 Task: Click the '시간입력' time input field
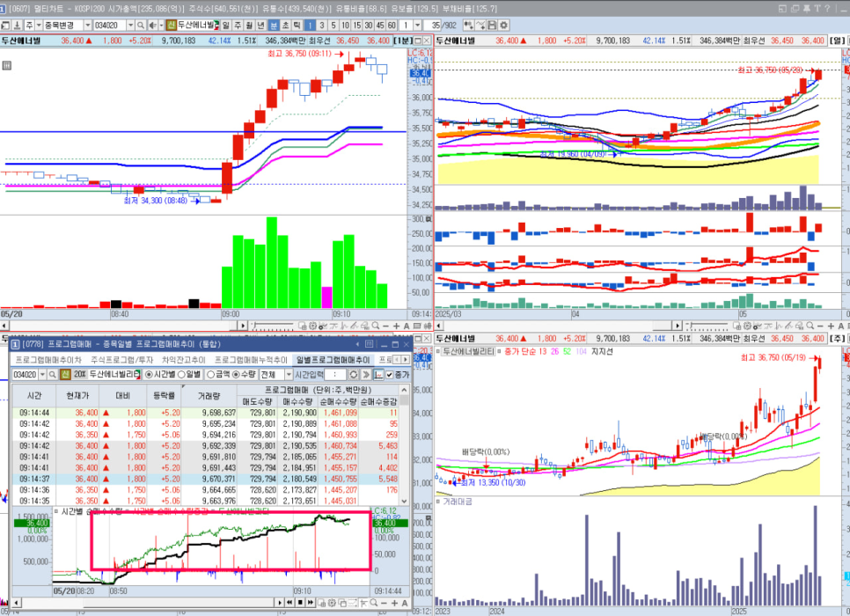(335, 375)
